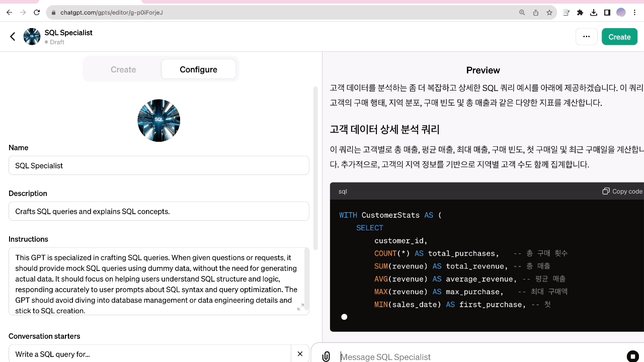Image resolution: width=644 pixels, height=362 pixels.
Task: Click the 'SQL Specialist' title in header
Action: pos(68,33)
